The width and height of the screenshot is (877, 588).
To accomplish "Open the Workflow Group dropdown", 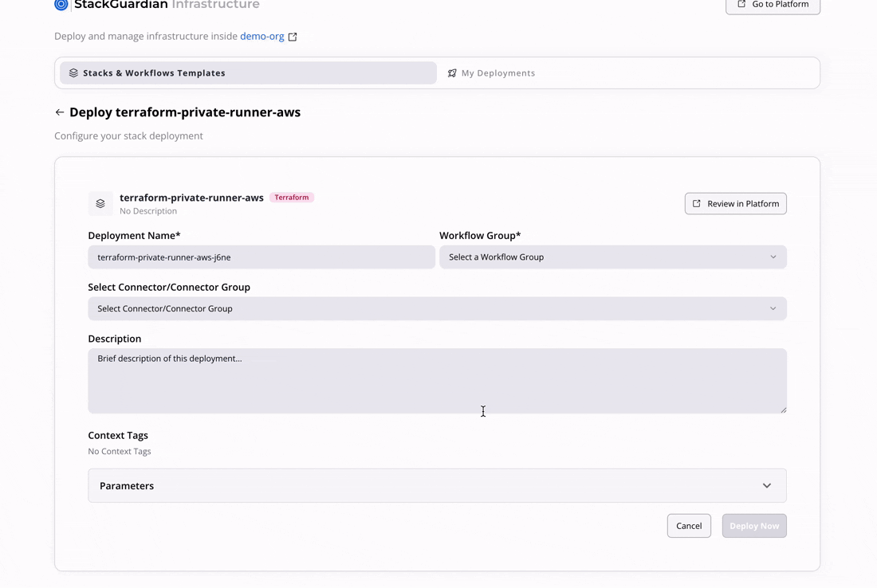I will pyautogui.click(x=612, y=257).
